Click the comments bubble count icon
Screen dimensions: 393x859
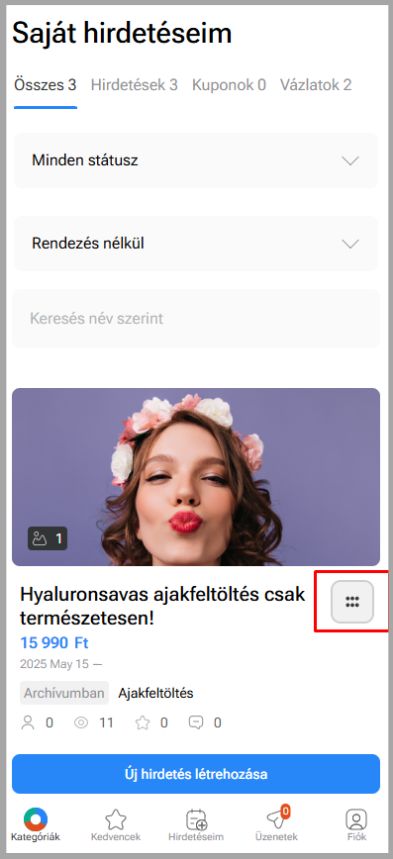(196, 723)
